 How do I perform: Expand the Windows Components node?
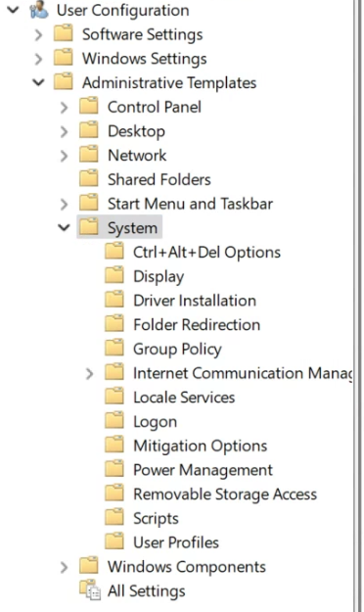coord(64,567)
